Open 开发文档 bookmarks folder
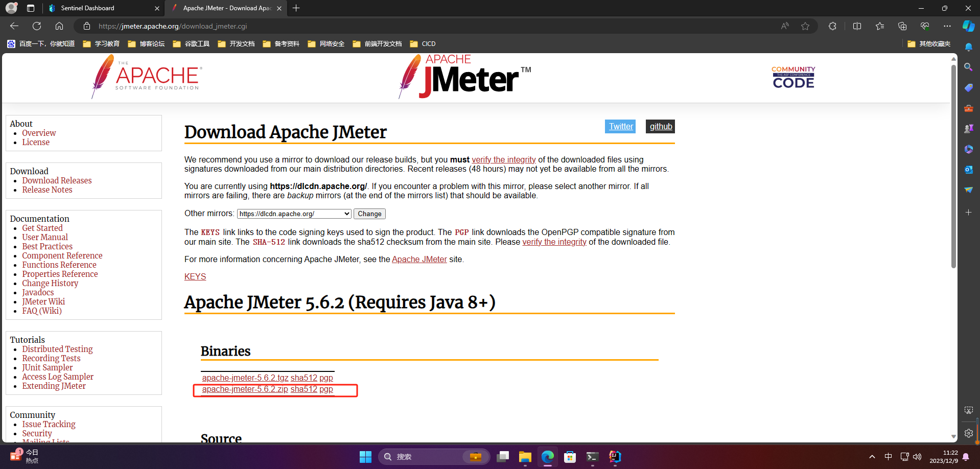 236,44
